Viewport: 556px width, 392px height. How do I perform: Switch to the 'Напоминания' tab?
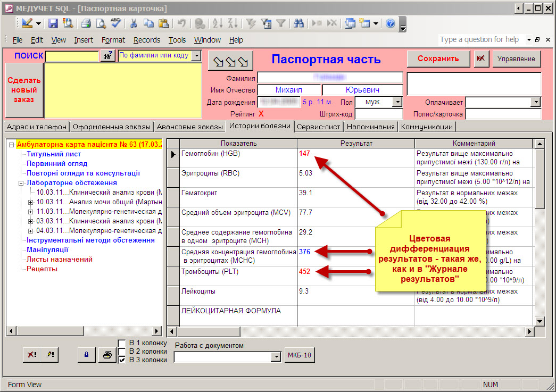coord(370,127)
